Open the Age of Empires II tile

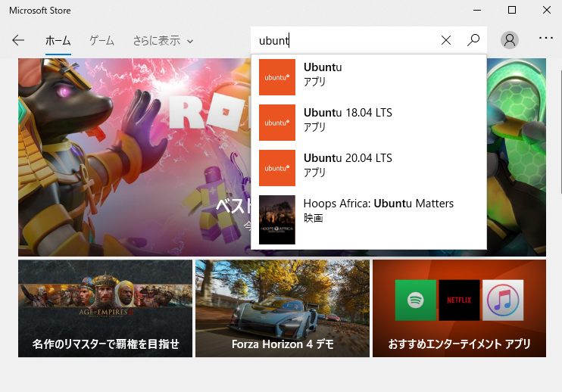pos(105,308)
